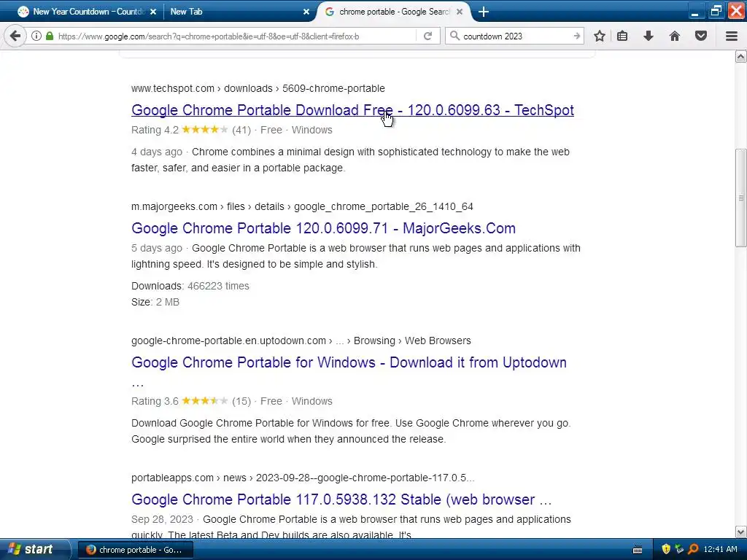This screenshot has height=560, width=747.
Task: Show your bookmarks list icon
Action: [622, 36]
